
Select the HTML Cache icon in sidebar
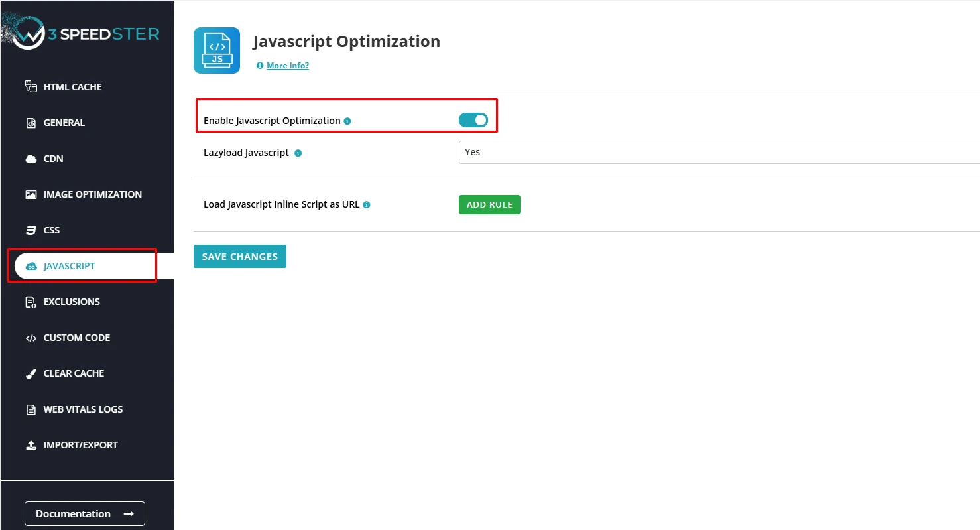[31, 86]
